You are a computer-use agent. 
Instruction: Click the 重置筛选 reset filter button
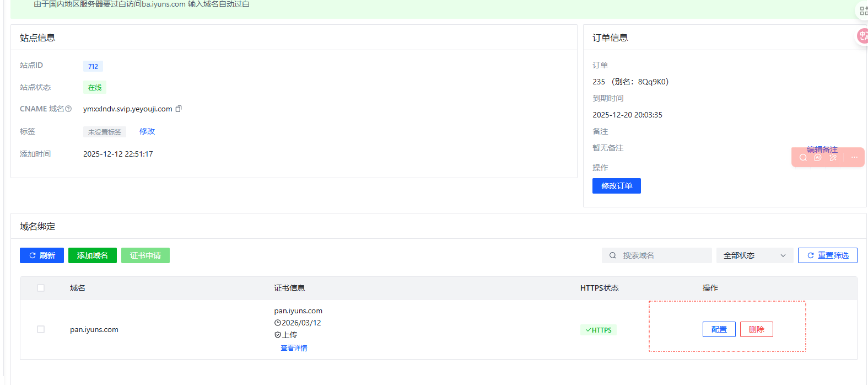click(x=827, y=255)
